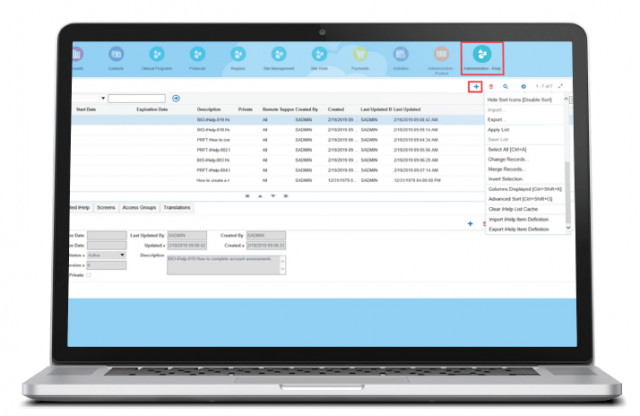Screen dimensions: 640x416
Task: Click the magnifier query icon in list toolbar
Action: coord(506,87)
